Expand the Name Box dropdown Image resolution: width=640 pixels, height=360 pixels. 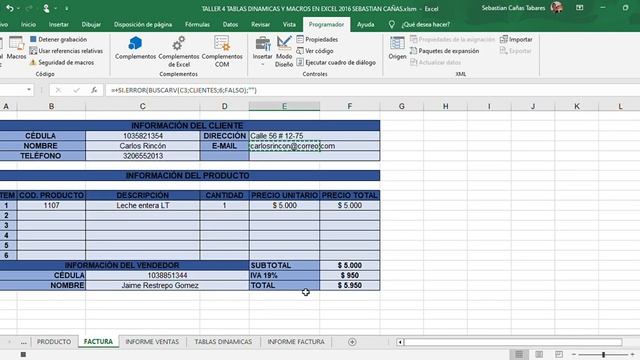pyautogui.click(x=29, y=90)
